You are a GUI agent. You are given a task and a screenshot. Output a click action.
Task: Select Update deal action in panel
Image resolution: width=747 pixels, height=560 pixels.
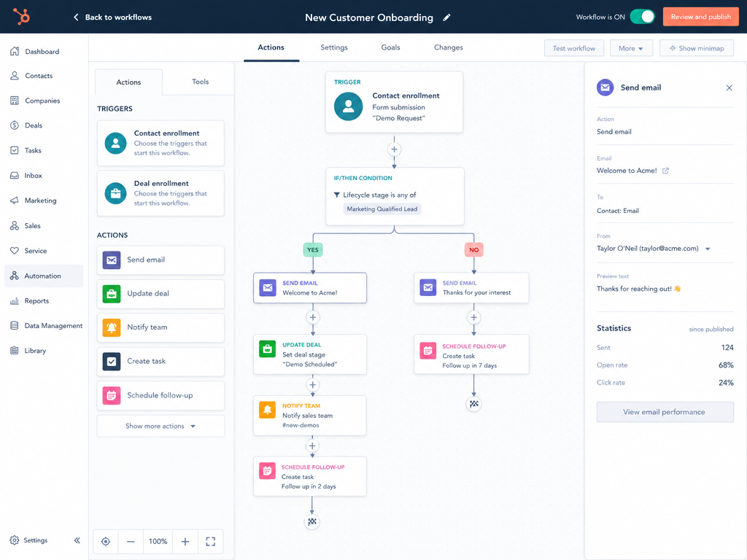coord(160,294)
